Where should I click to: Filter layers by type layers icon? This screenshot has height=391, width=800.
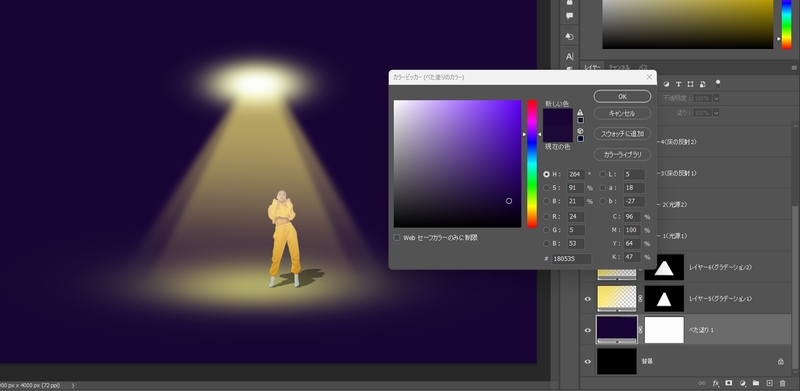(679, 84)
